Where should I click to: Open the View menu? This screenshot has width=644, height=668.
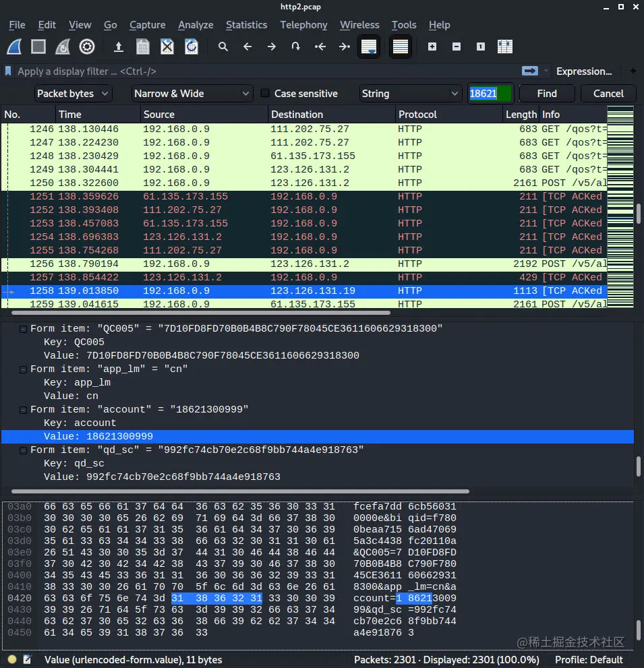[x=80, y=25]
